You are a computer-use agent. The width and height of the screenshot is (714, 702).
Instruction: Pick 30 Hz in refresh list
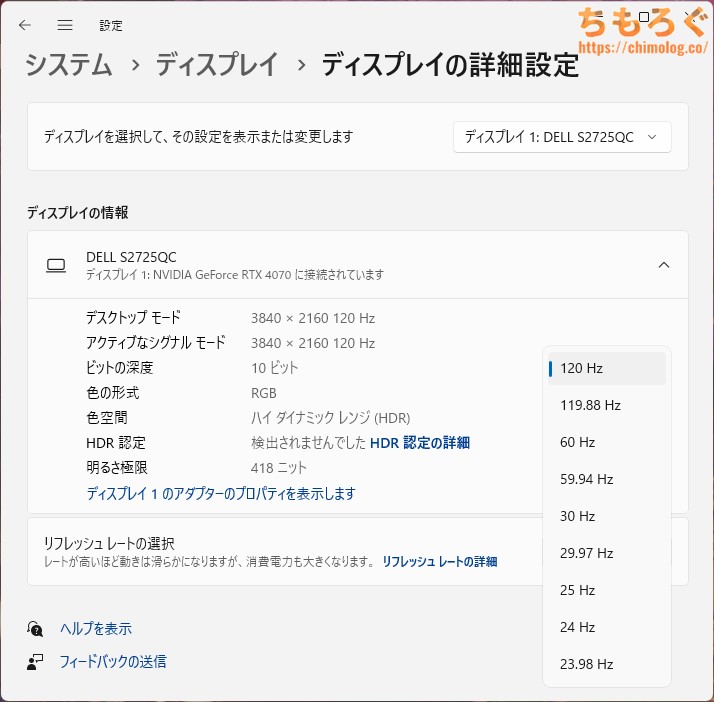606,516
